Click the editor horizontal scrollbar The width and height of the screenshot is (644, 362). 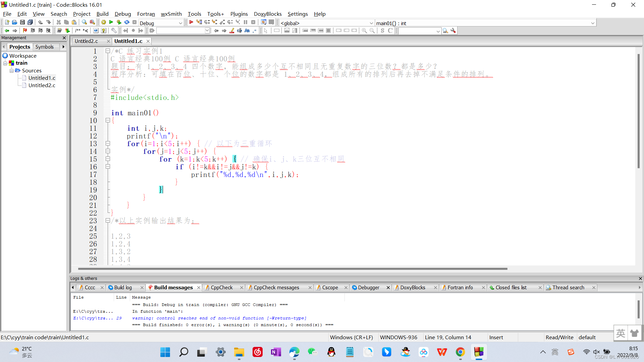pos(292,268)
